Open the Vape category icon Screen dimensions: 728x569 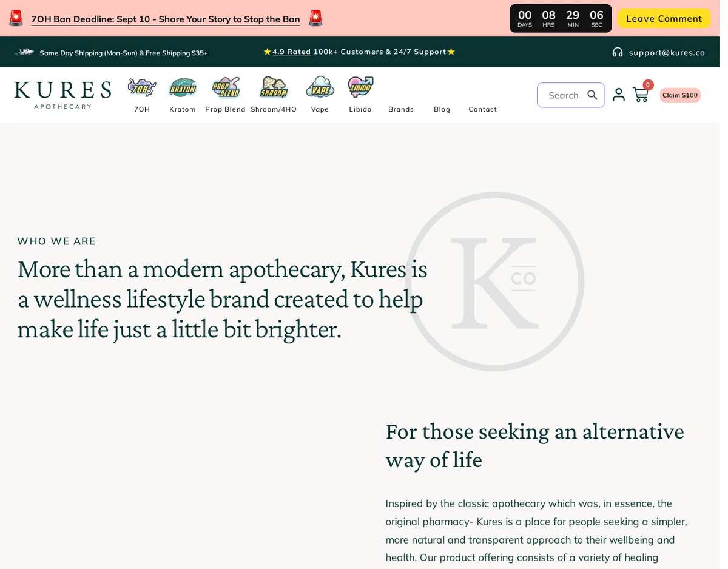coord(320,87)
